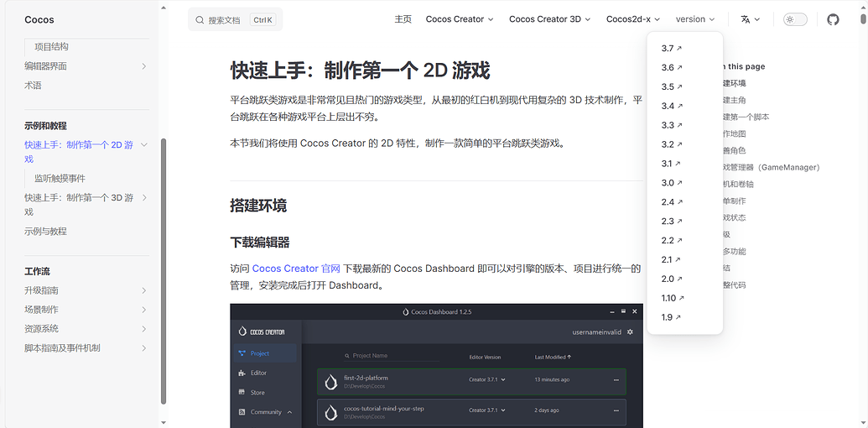Select version 2.2 entry
This screenshot has height=428, width=868.
point(672,240)
